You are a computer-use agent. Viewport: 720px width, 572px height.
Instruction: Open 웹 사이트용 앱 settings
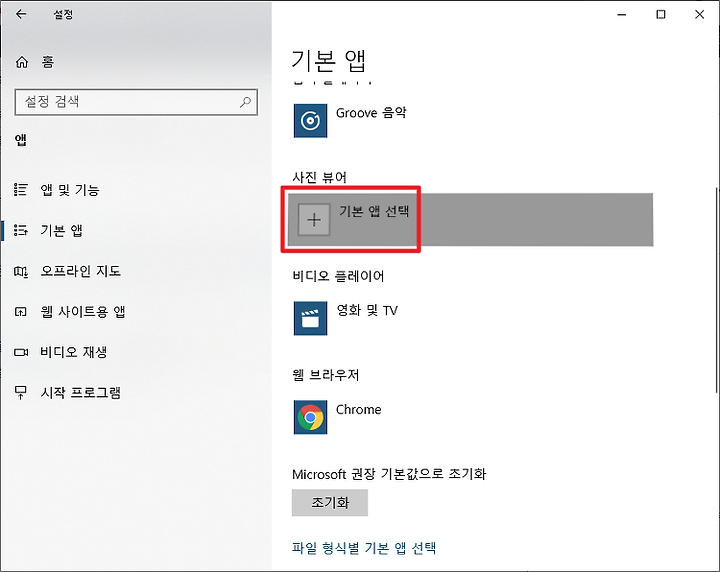pos(83,312)
